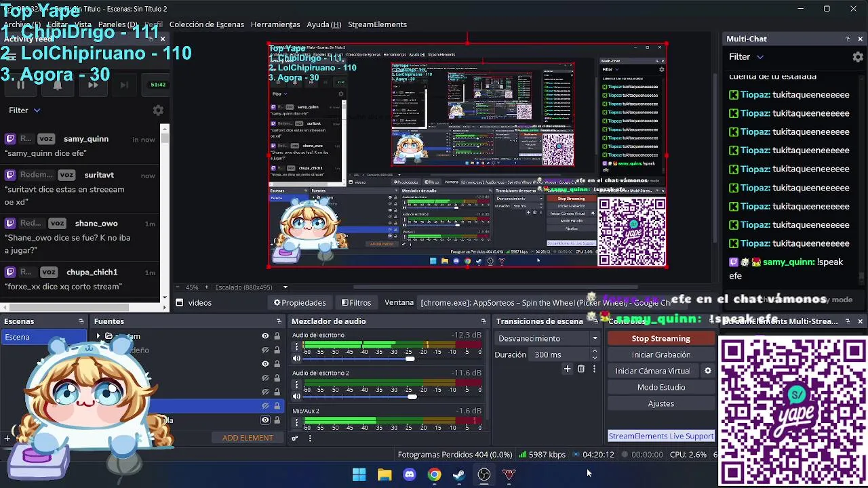Screen dimensions: 868x488
Task: Click Stop Streaming
Action: coord(660,338)
